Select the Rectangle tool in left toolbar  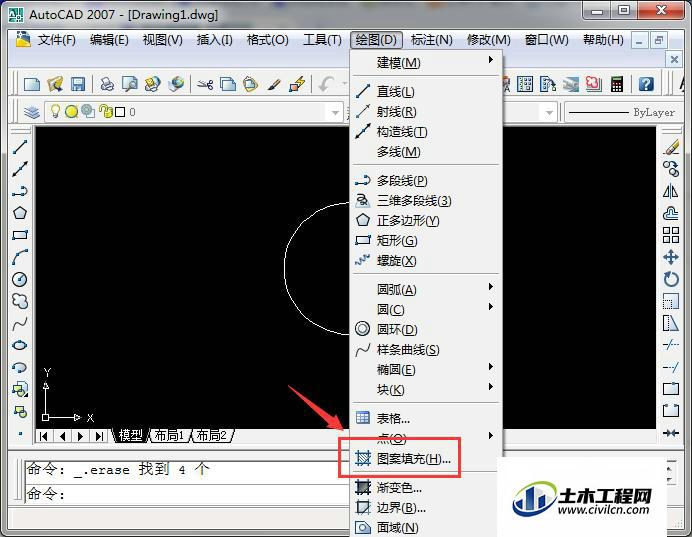click(x=20, y=235)
